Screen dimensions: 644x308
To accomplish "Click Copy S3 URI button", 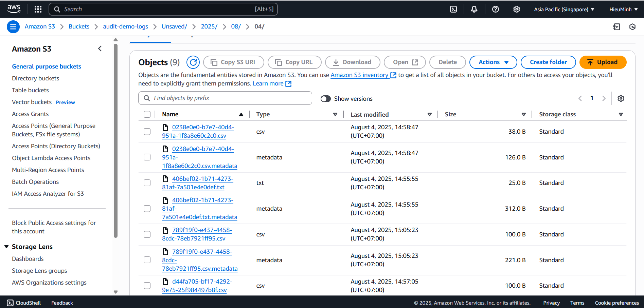I will pos(233,62).
